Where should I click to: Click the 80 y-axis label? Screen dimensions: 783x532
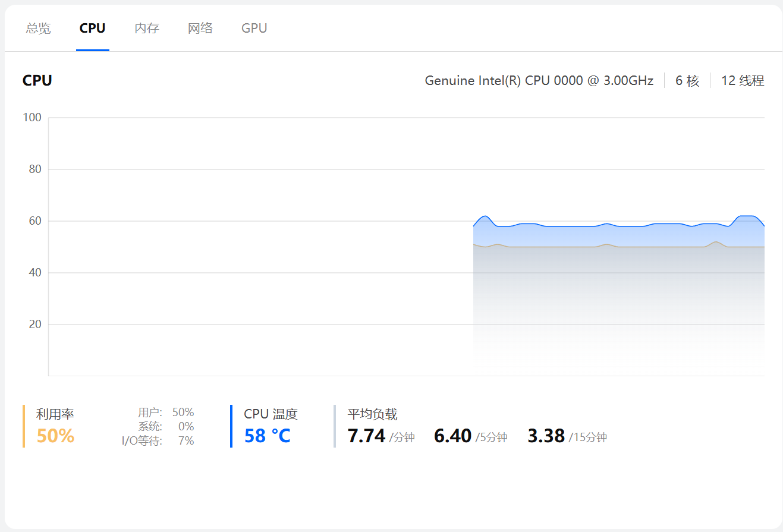pyautogui.click(x=35, y=169)
